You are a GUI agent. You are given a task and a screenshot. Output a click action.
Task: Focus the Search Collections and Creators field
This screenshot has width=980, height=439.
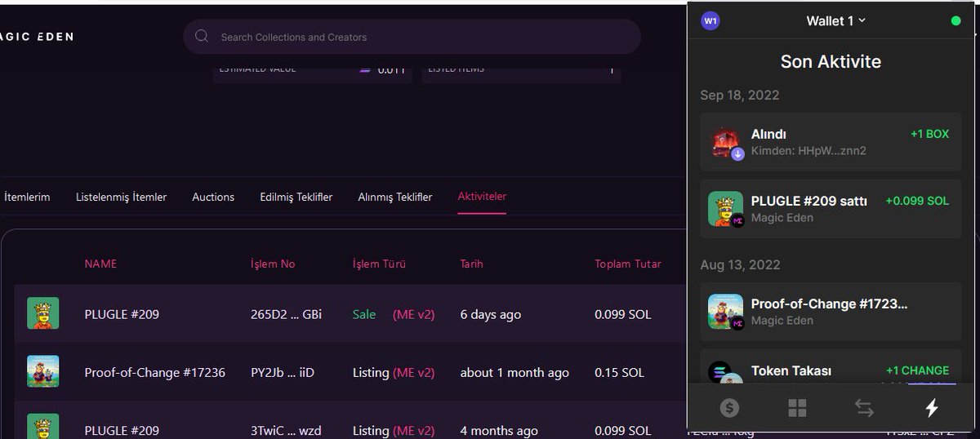412,37
